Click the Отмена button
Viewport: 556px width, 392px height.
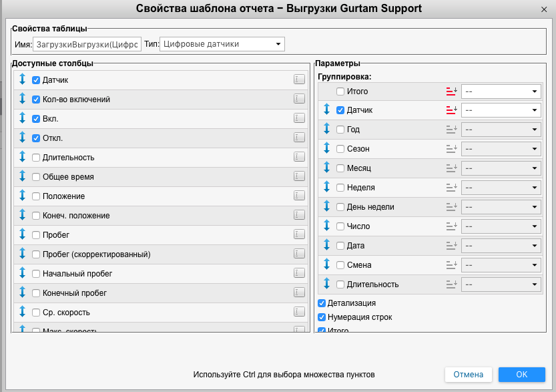pos(469,375)
